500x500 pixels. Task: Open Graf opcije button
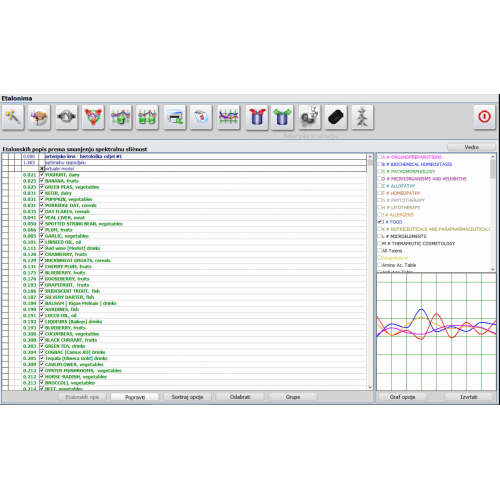click(x=402, y=397)
